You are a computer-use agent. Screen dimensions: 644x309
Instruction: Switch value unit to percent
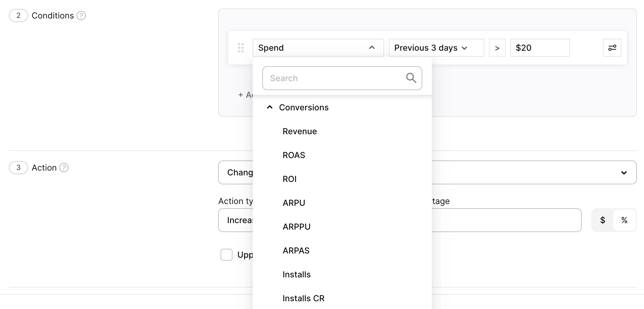(x=624, y=220)
